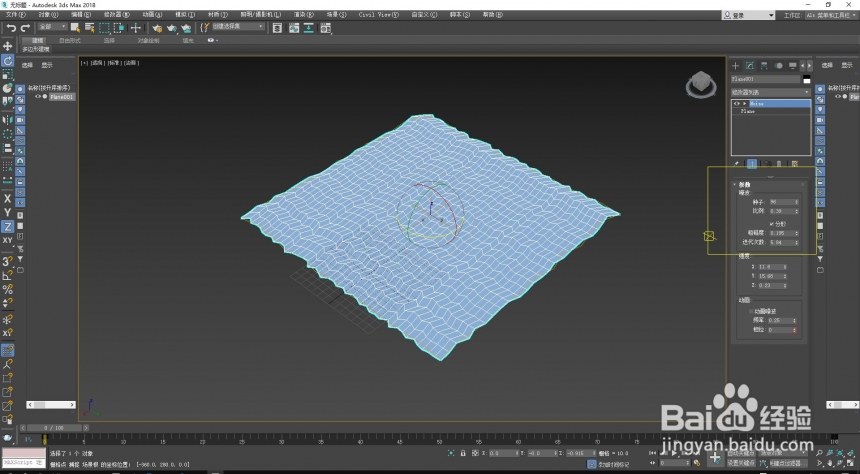Toggle Noise modifier eye visibility
The height and width of the screenshot is (474, 860).
pyautogui.click(x=737, y=103)
